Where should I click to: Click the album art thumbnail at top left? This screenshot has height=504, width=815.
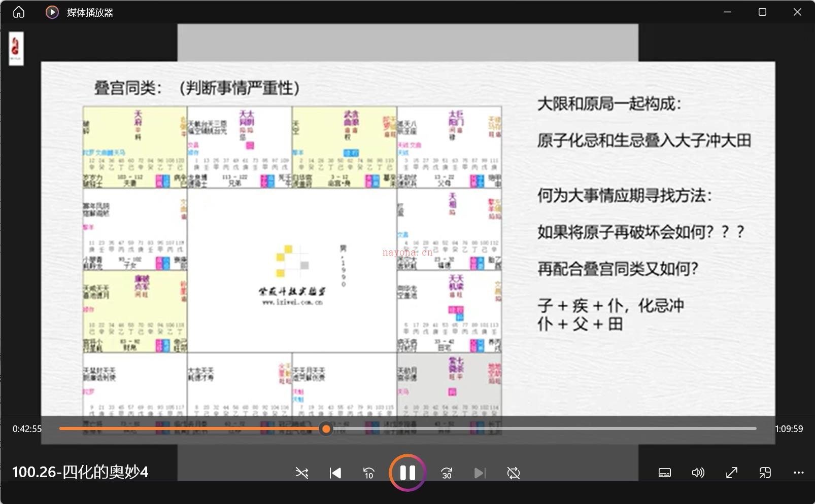[x=16, y=49]
